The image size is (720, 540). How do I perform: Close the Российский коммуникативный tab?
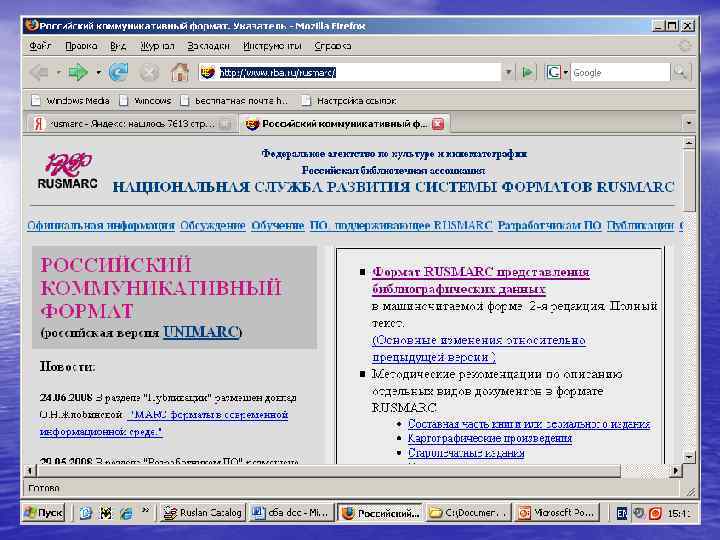[x=438, y=124]
